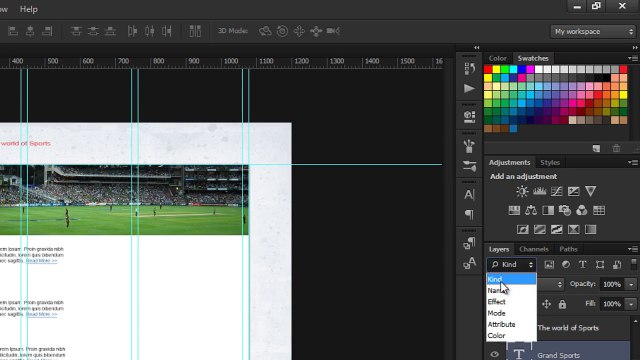Click the Align right edges icon
The height and width of the screenshot is (360, 640).
[x=47, y=31]
